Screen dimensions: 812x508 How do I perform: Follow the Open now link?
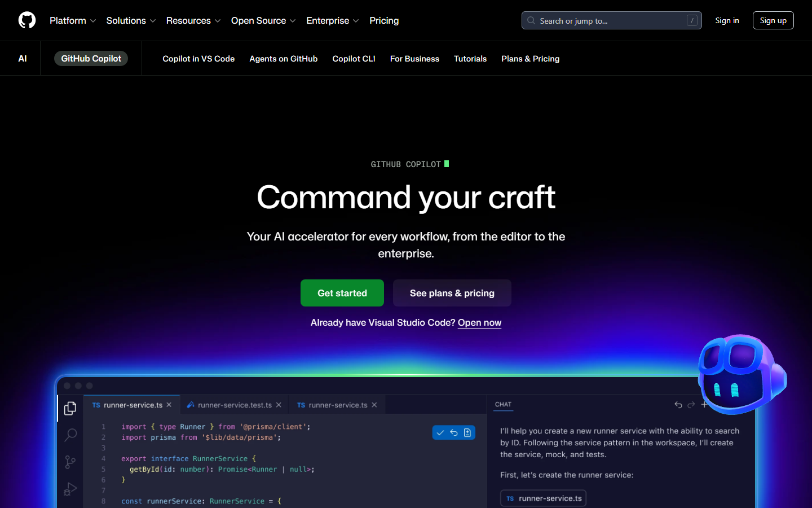[x=479, y=323]
